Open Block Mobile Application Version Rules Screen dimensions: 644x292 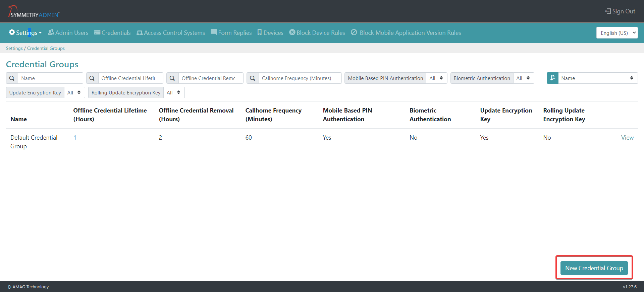click(406, 32)
